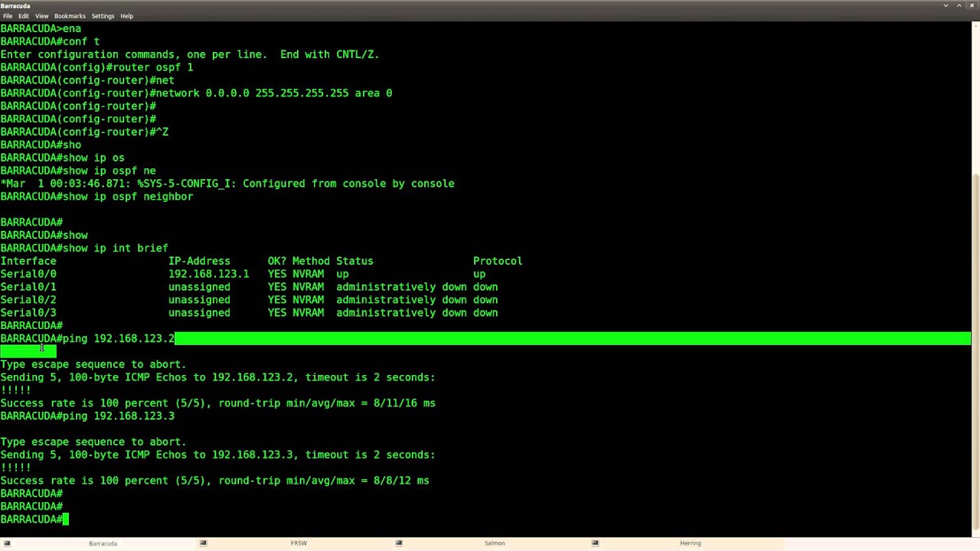The width and height of the screenshot is (980, 551).
Task: Click the Serial0/2 interface row
Action: pos(249,300)
